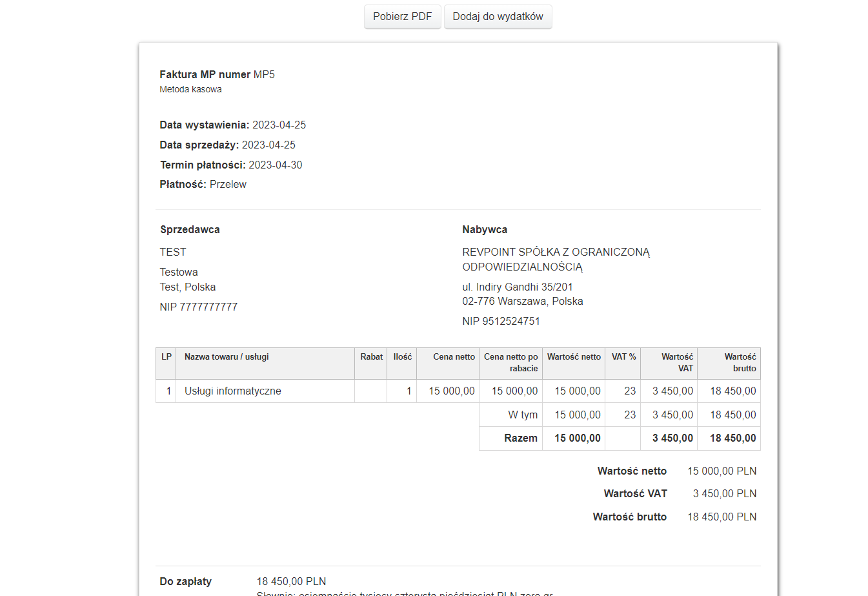Select summary VAT value 3 450,00 PLN

(x=725, y=493)
